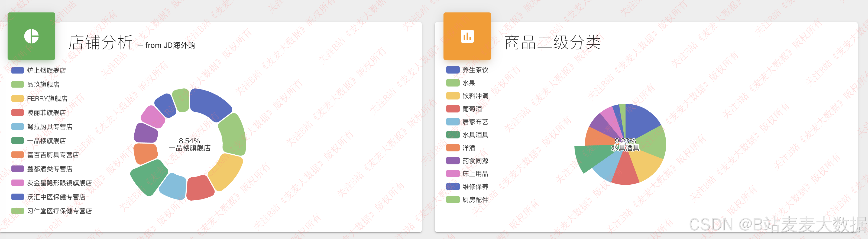
Task: Hide 饮料冲调 via the category legend
Action: click(x=467, y=96)
